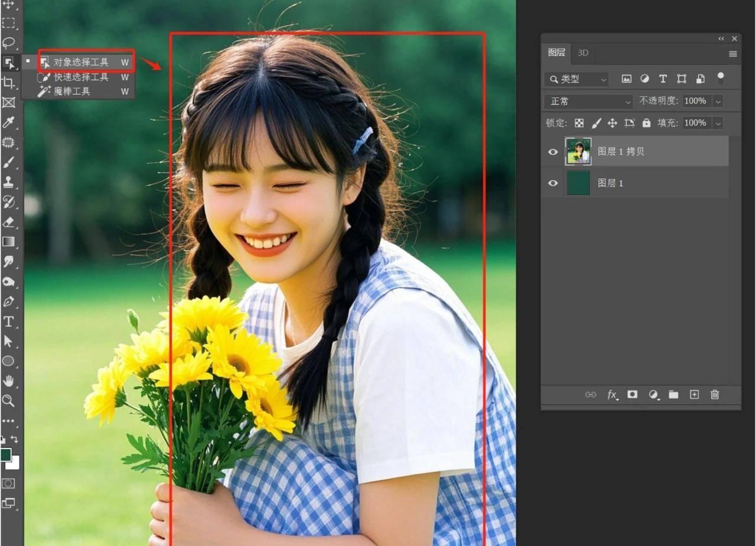Click the 图层 1 layer thumbnail
Image resolution: width=756 pixels, height=546 pixels.
pyautogui.click(x=578, y=183)
